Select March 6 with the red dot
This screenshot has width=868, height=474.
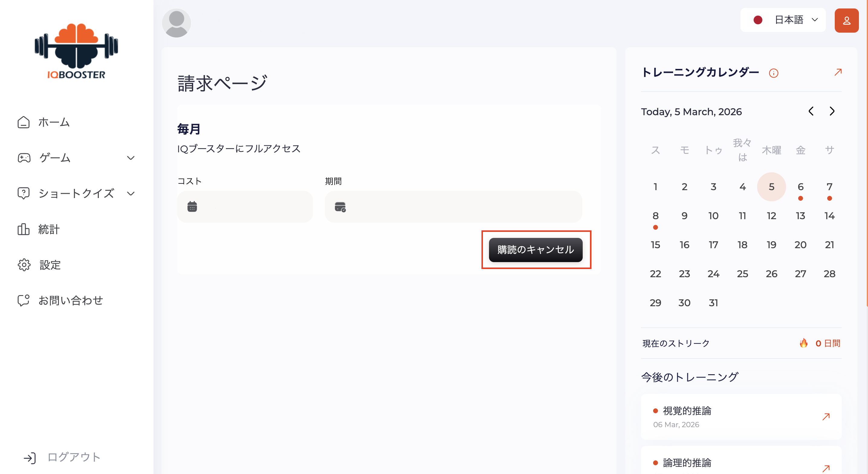click(801, 187)
